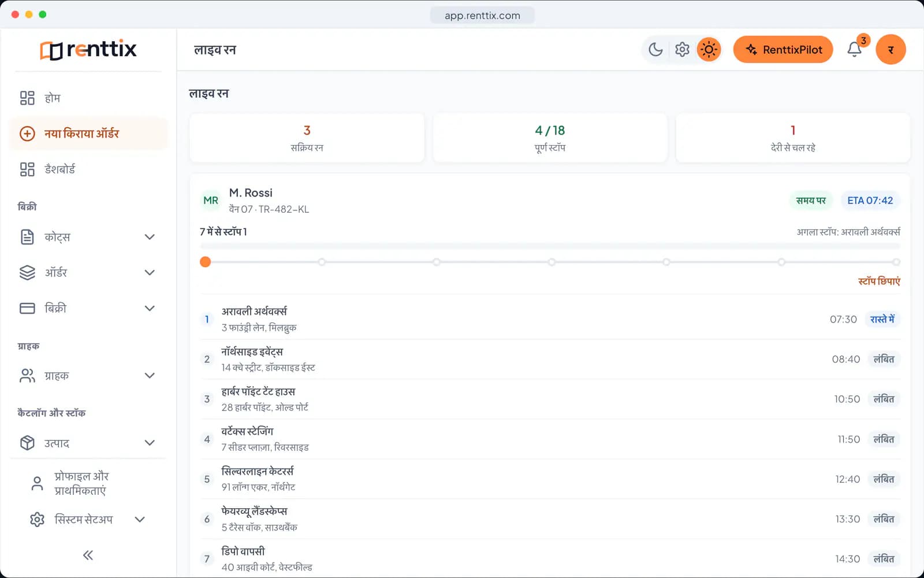
Task: Select stop नॉर्थसाइड इवेंट्स
Action: coord(550,359)
